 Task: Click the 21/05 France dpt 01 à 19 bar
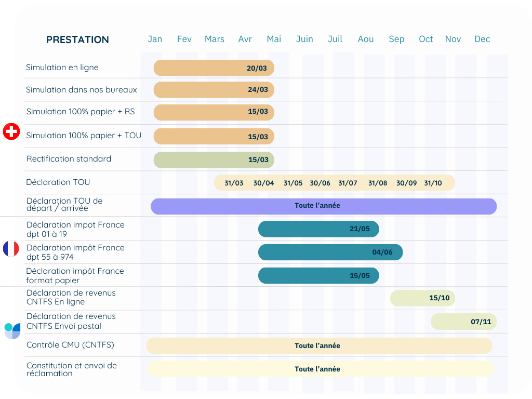pyautogui.click(x=318, y=229)
